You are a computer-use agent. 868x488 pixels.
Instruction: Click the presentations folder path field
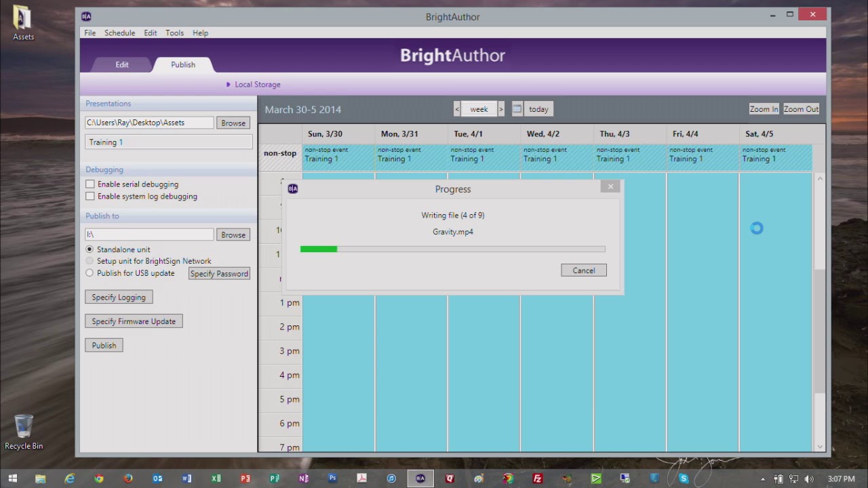tap(149, 123)
